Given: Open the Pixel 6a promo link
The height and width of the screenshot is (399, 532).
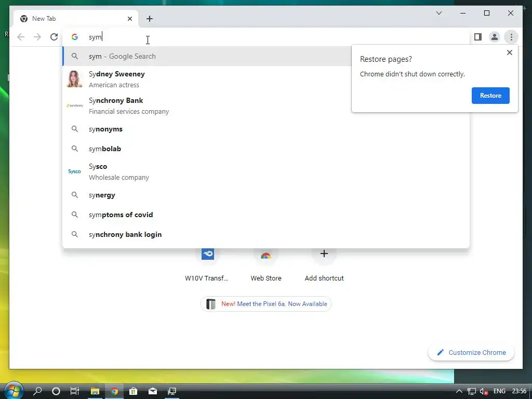Looking at the screenshot, I should 266,303.
